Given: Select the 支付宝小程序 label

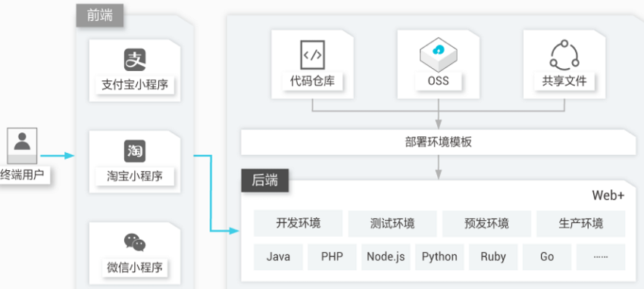Looking at the screenshot, I should 135,85.
